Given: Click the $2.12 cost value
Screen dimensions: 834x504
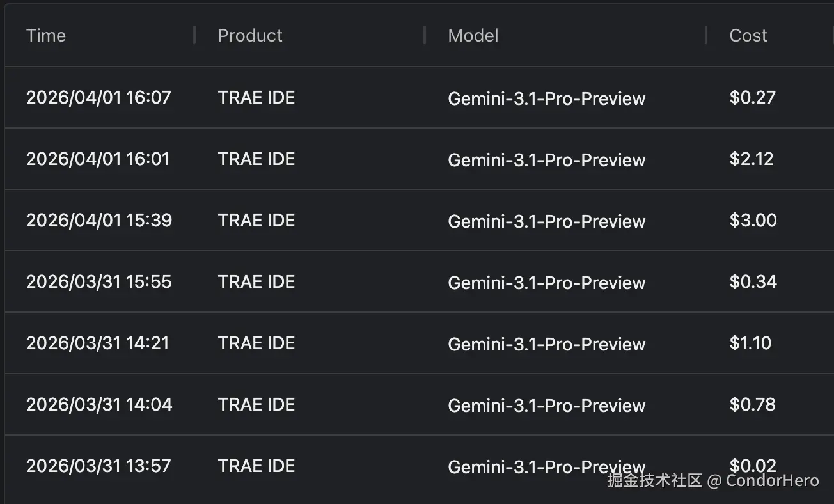Looking at the screenshot, I should pos(751,159).
